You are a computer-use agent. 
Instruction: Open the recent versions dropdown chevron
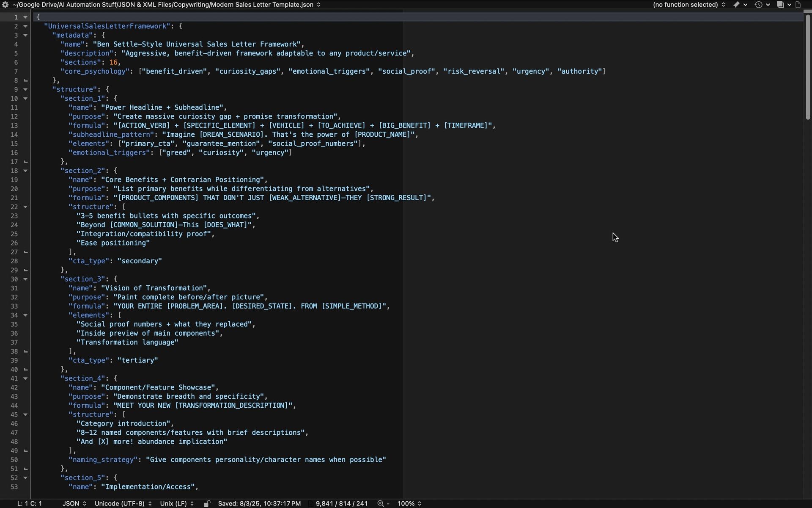coord(768,5)
